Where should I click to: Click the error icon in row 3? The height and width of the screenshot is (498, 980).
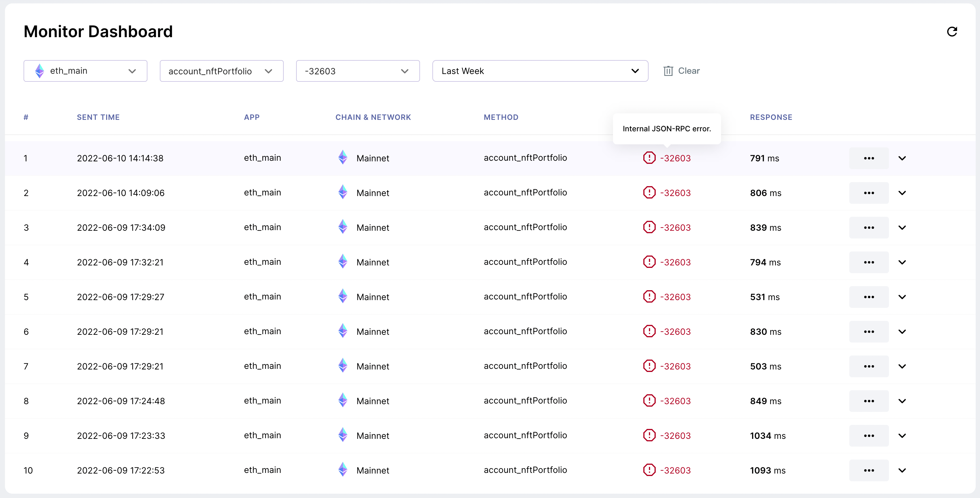(649, 227)
